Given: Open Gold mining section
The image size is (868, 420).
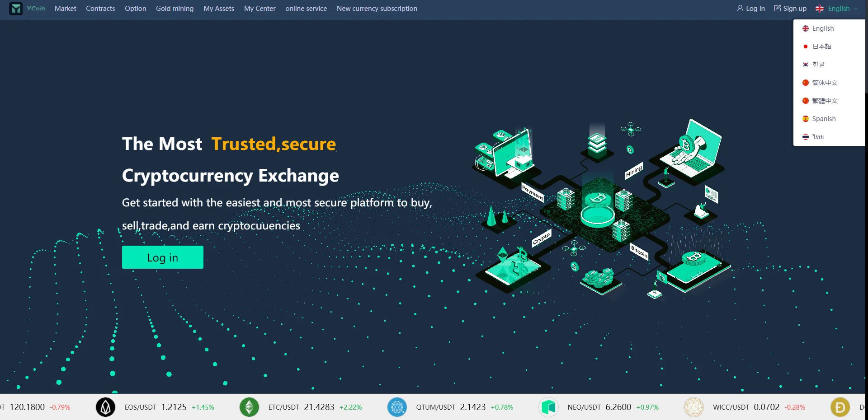Looking at the screenshot, I should coord(175,9).
